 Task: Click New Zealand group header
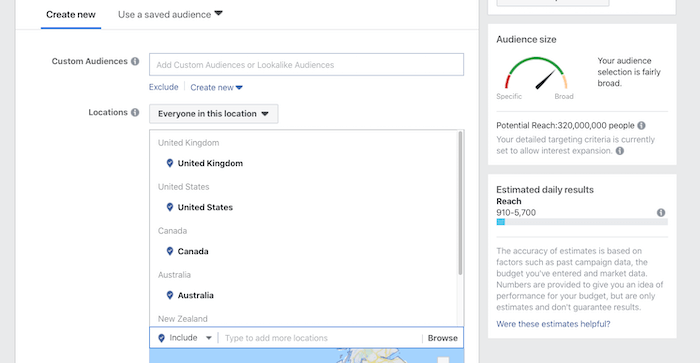[183, 319]
